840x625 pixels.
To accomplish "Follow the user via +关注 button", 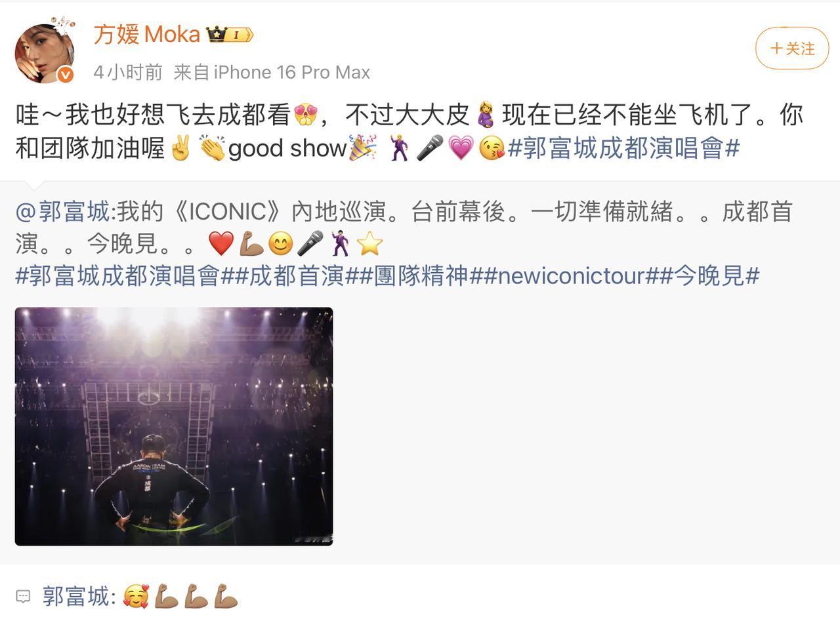I will click(x=792, y=49).
